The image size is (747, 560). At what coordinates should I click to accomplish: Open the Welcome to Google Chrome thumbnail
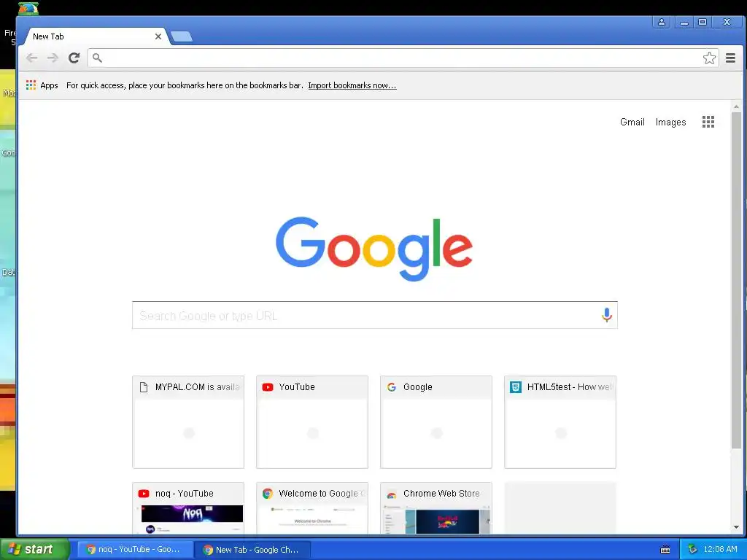tap(312, 508)
